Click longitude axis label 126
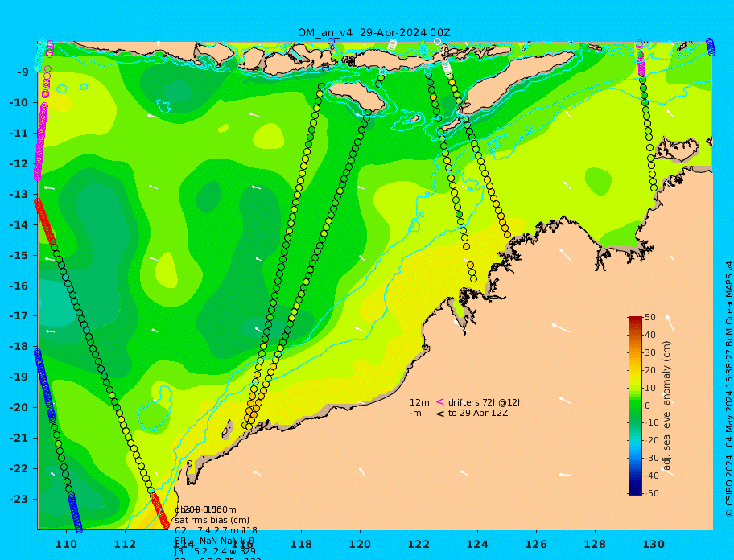Viewport: 734px width, 560px height. (x=537, y=545)
